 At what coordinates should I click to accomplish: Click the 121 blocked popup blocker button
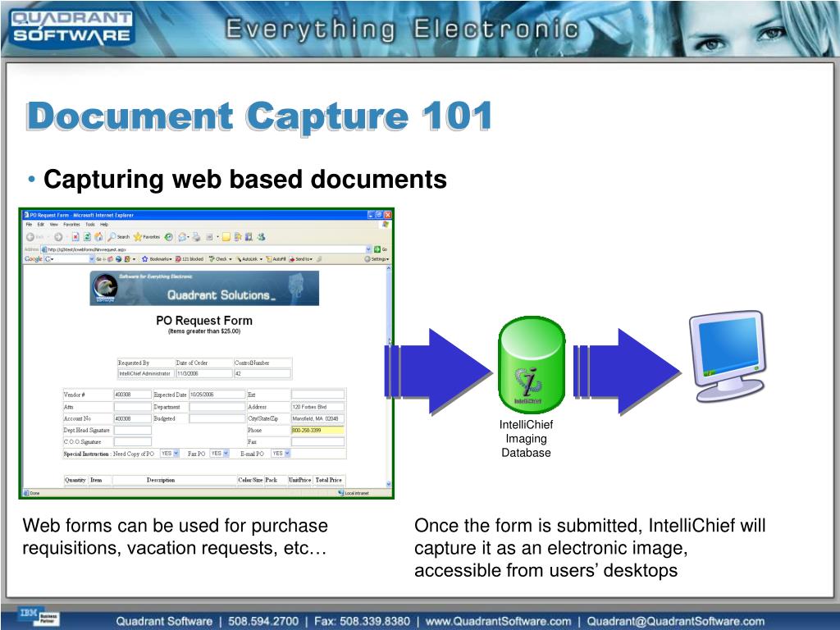point(189,259)
